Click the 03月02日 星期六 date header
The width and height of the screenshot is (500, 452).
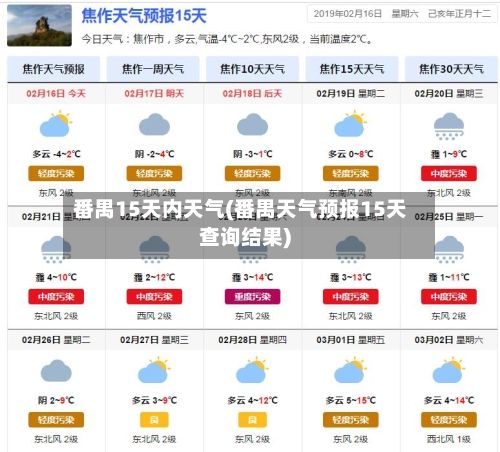pos(449,340)
